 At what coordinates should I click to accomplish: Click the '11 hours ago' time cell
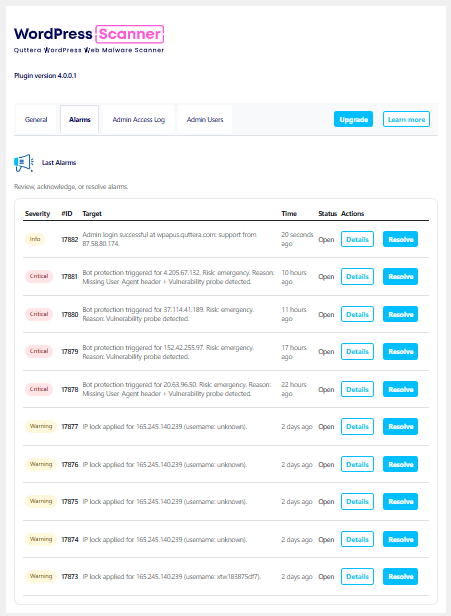(294, 314)
